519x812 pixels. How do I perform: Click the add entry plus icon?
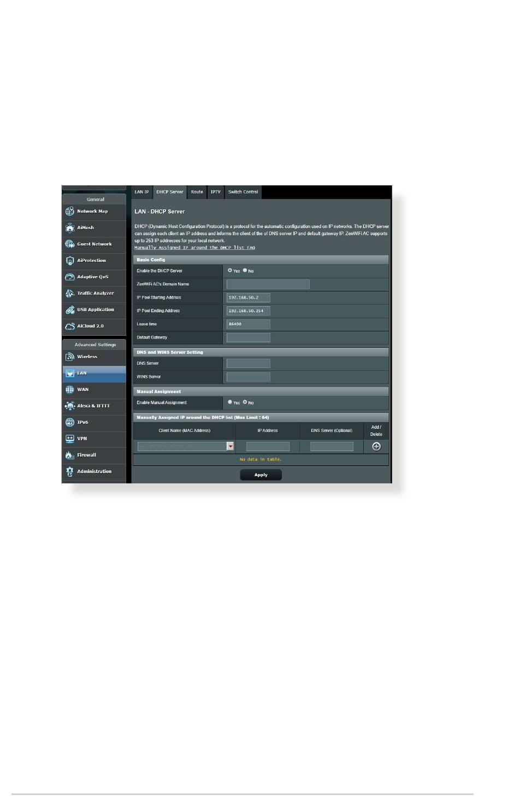pyautogui.click(x=376, y=447)
